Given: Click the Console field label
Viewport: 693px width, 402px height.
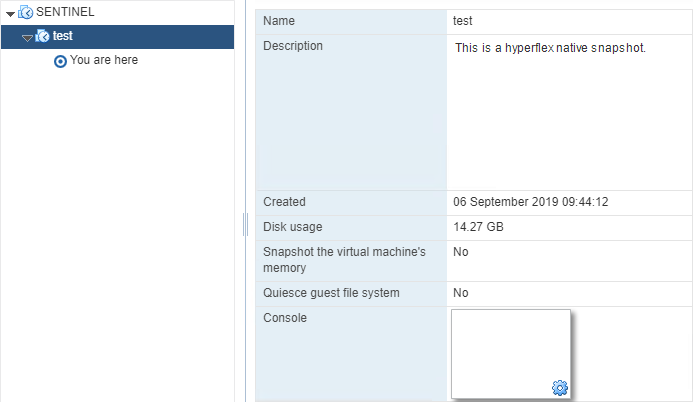Looking at the screenshot, I should pos(285,318).
